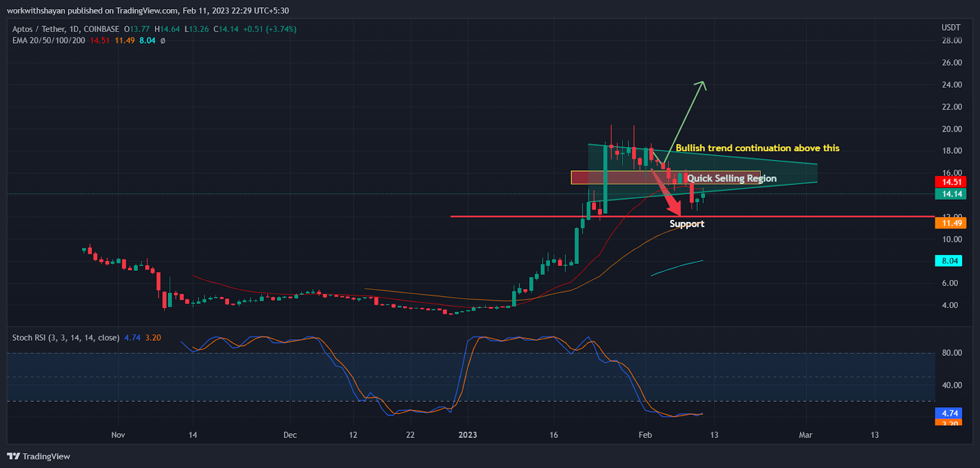Screen dimensions: 980x468
Task: Click the TradingView logo icon
Action: coord(13,456)
